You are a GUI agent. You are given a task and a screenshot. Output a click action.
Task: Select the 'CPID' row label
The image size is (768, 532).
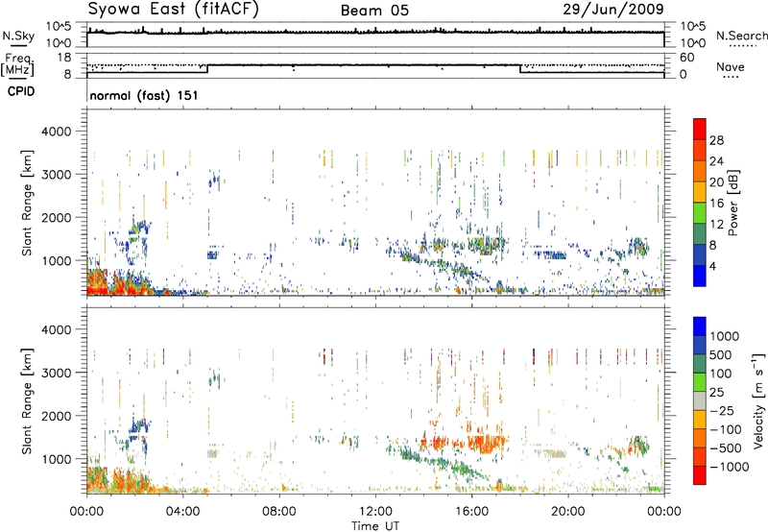coord(21,91)
